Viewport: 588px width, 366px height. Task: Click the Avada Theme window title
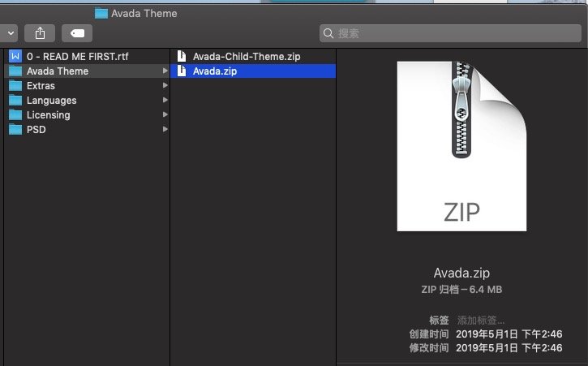(x=144, y=14)
